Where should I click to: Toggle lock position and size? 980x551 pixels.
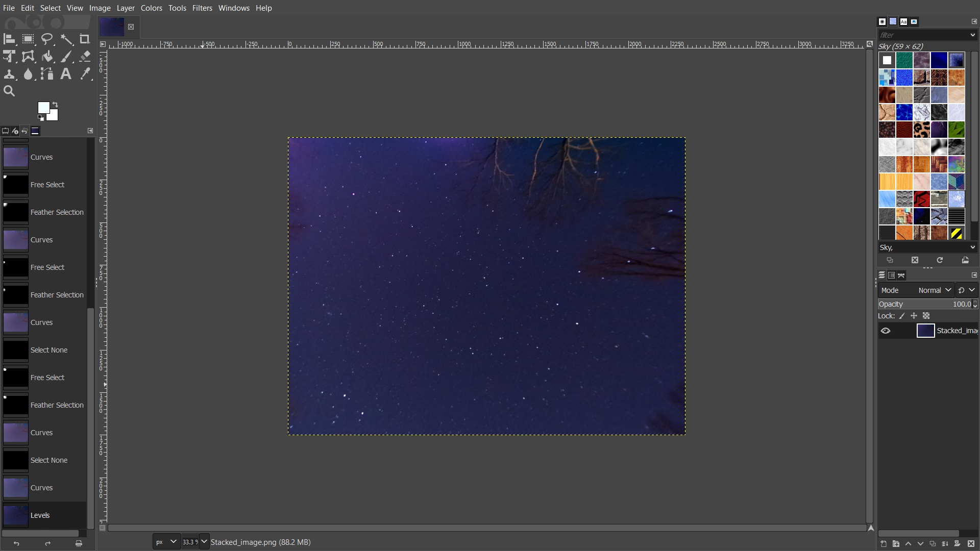914,316
